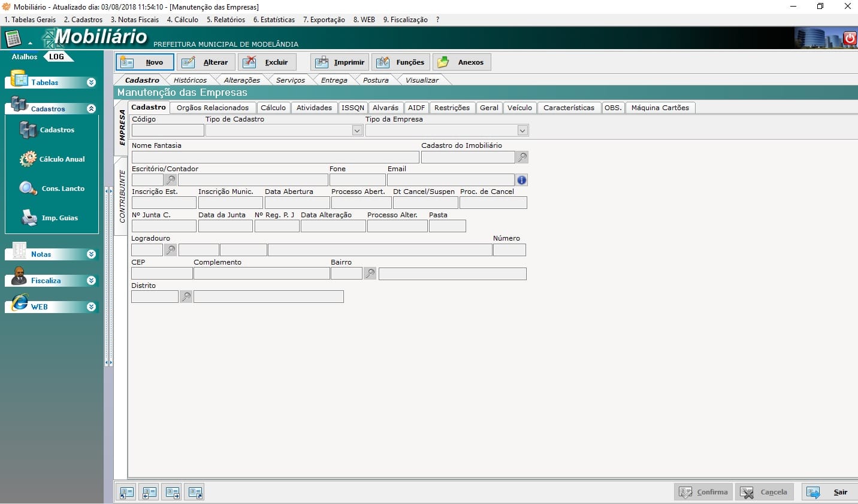The width and height of the screenshot is (858, 504).
Task: Click the calculator icon in header
Action: [x=13, y=39]
